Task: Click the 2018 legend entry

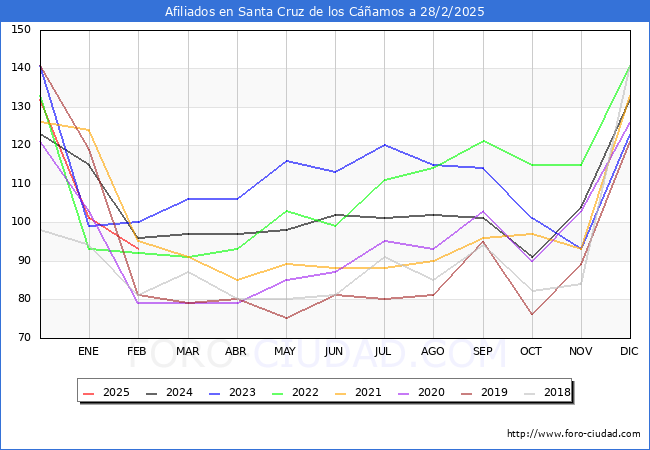Action: (548, 392)
